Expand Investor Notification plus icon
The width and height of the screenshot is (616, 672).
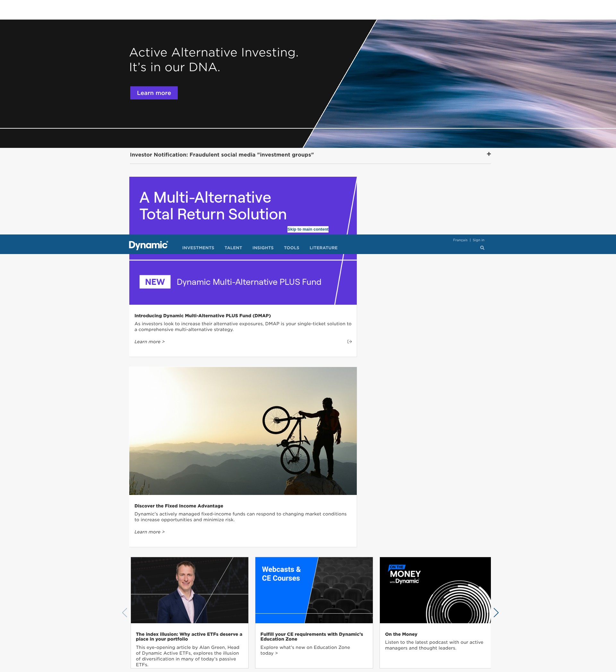pos(489,154)
